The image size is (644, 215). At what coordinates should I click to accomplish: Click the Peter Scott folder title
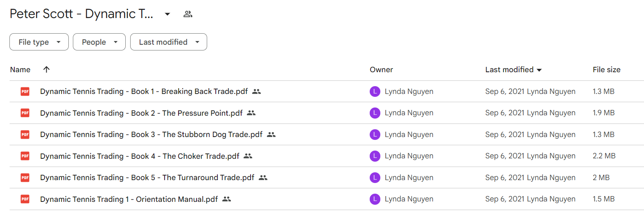click(81, 14)
